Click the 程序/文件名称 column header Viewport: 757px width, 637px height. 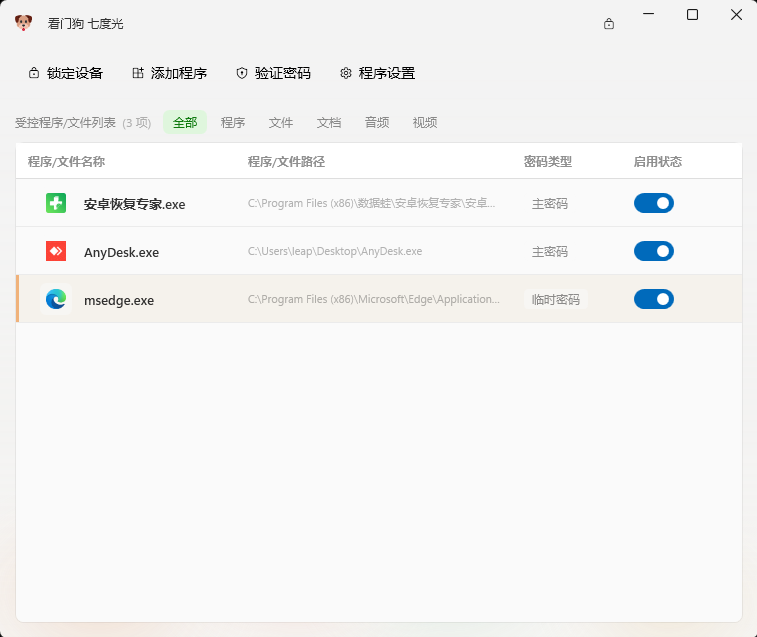point(66,161)
